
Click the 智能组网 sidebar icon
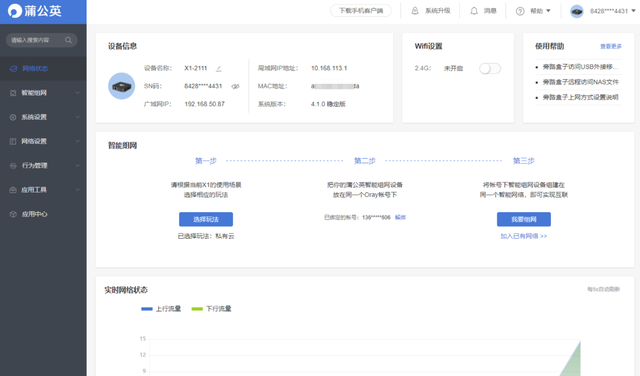click(x=13, y=93)
